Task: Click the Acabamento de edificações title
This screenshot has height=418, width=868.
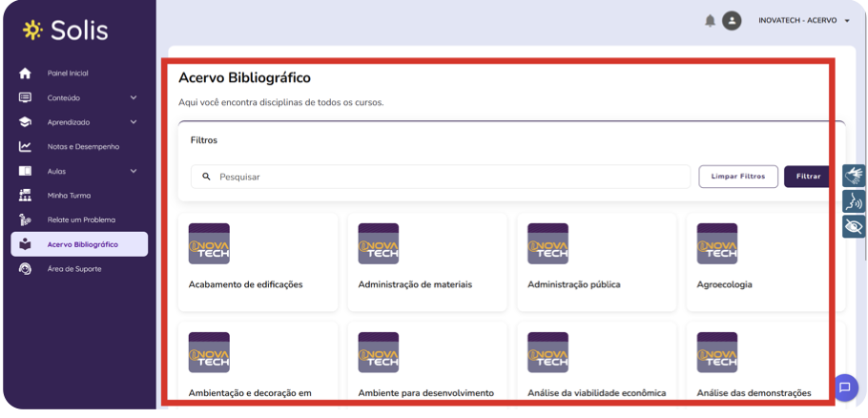Action: [246, 284]
